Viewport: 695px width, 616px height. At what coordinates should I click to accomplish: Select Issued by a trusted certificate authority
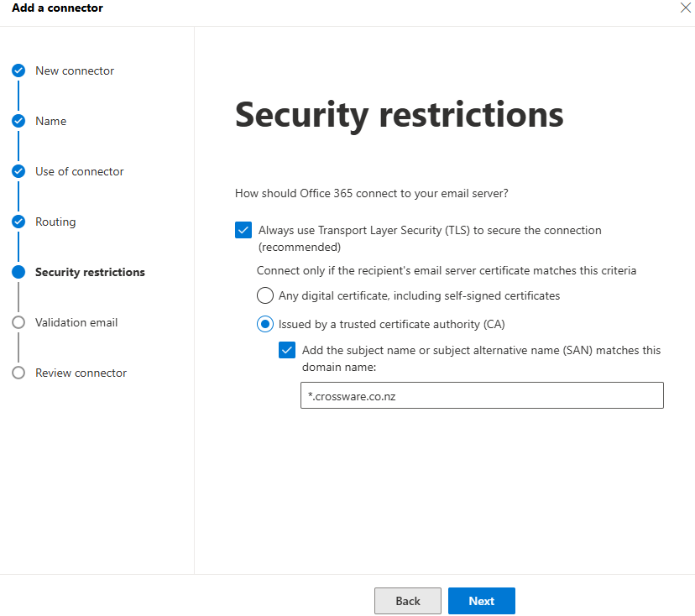[265, 324]
